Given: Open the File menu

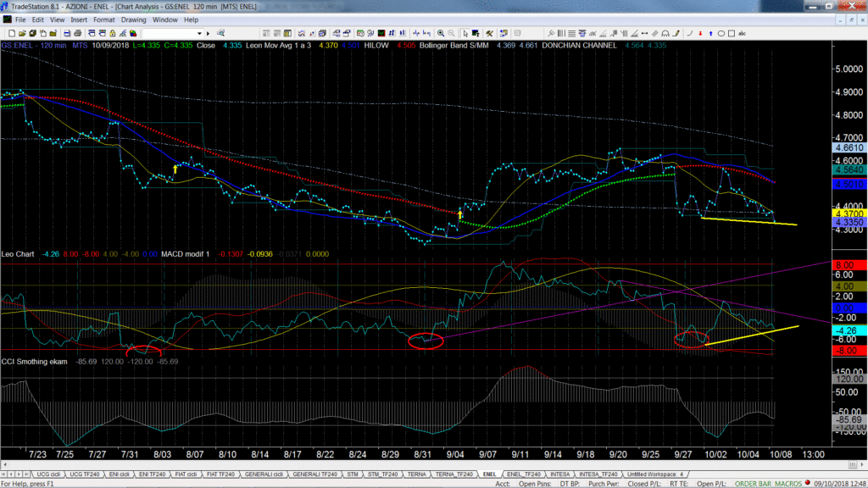Looking at the screenshot, I should pos(20,20).
